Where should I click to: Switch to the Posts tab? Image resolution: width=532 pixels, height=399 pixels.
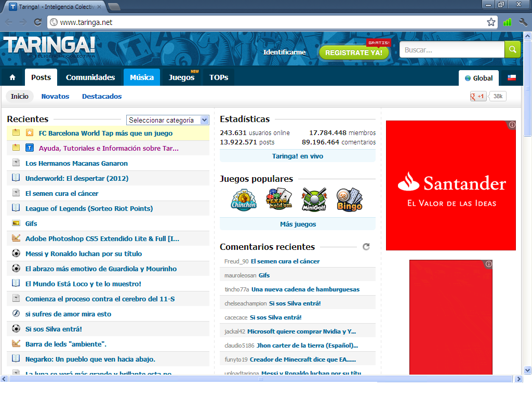[41, 77]
